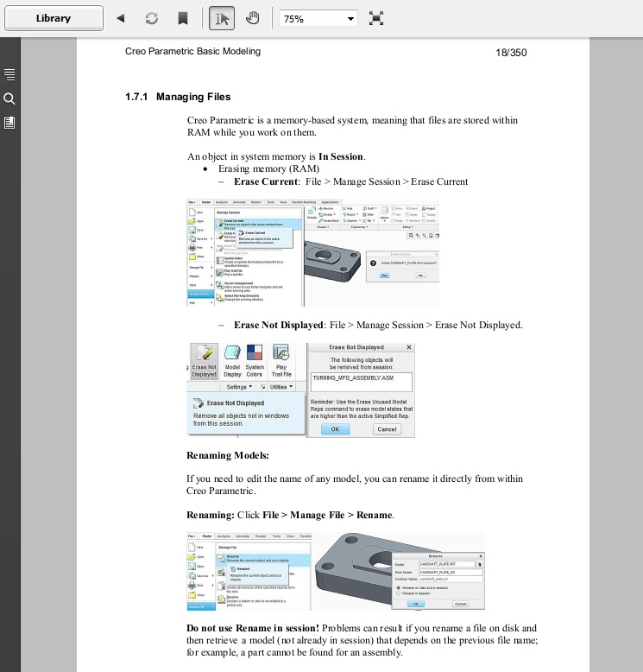Click the 'Erase Current' bold bullet text
Viewport: 643px width, 672px height.
click(266, 181)
